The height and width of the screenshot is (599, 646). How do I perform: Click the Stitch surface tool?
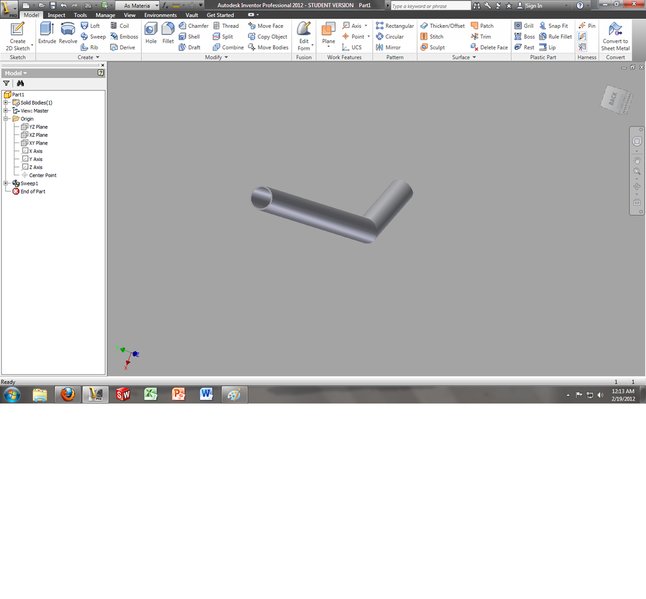(x=432, y=36)
